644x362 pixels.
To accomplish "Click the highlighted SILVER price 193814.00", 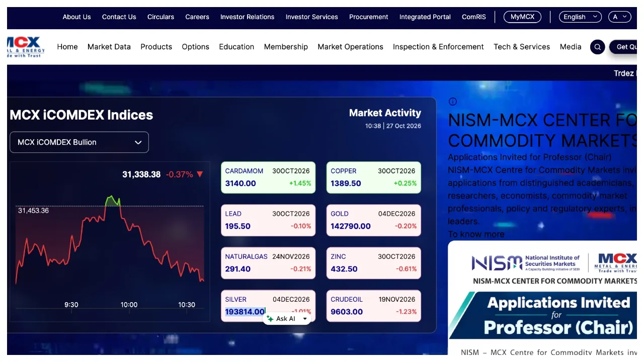I will [245, 312].
